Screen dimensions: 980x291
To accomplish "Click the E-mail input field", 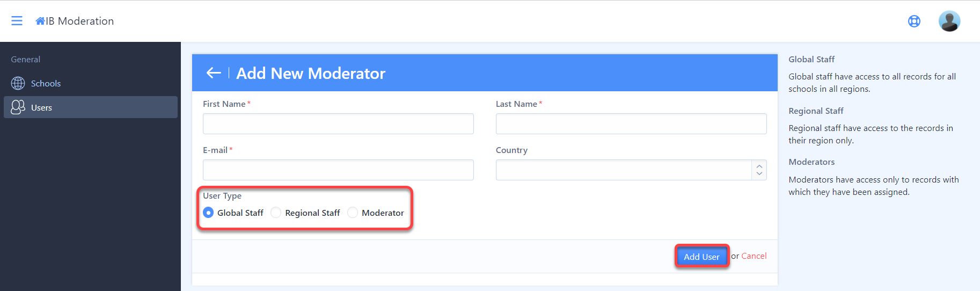I will coord(338,170).
